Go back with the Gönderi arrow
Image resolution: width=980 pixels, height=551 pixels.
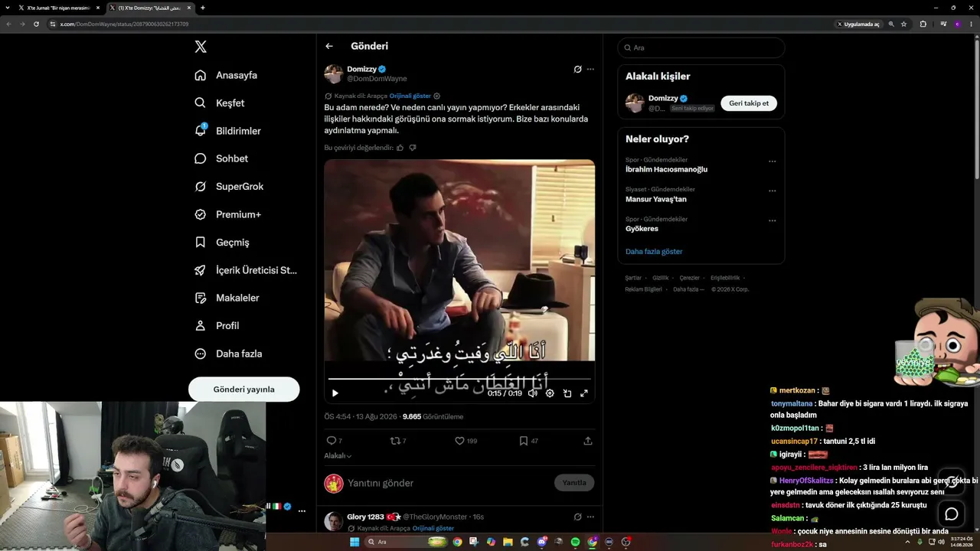[329, 46]
